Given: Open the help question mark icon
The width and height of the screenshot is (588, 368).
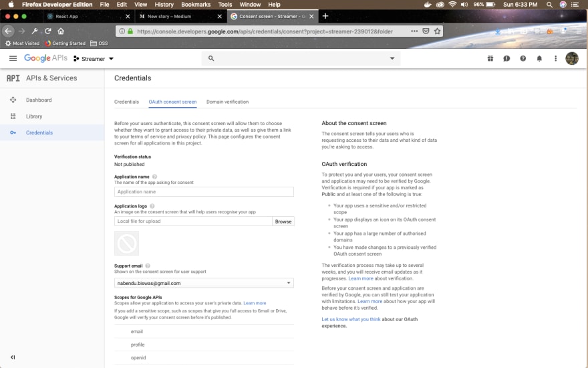Looking at the screenshot, I should (x=523, y=58).
